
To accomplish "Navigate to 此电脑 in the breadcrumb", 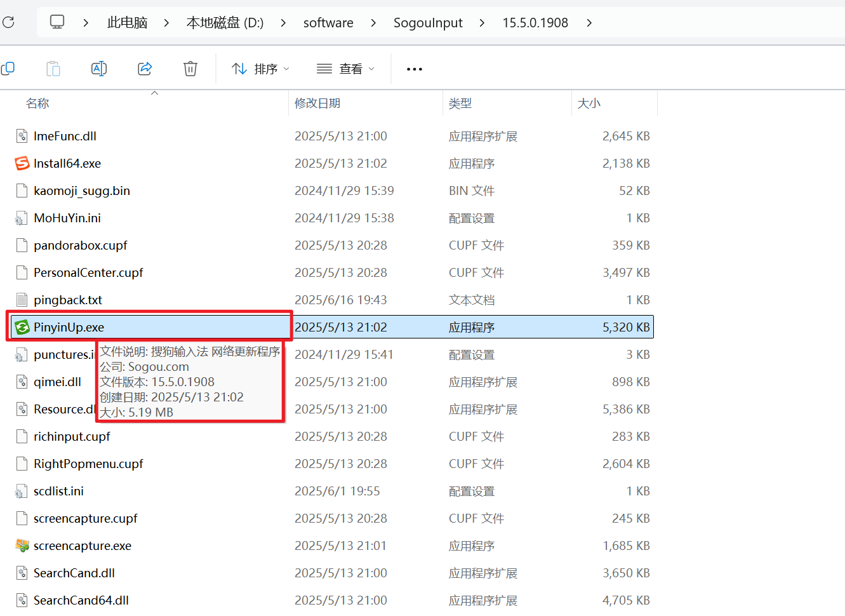I will 127,23.
